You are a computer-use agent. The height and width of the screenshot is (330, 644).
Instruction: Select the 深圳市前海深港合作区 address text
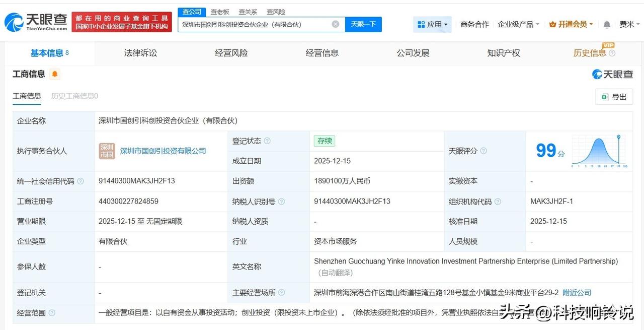[436, 293]
